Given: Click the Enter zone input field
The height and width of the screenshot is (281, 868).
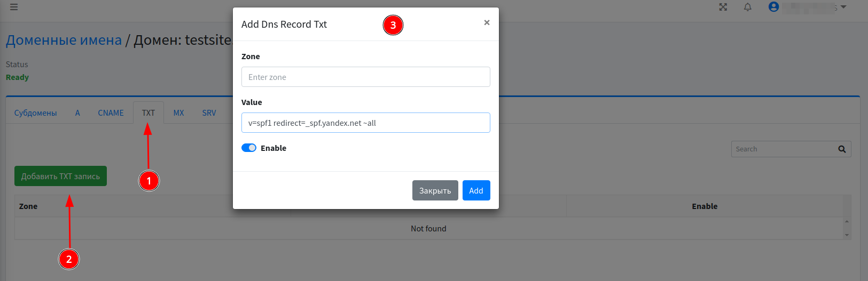Looking at the screenshot, I should [365, 77].
